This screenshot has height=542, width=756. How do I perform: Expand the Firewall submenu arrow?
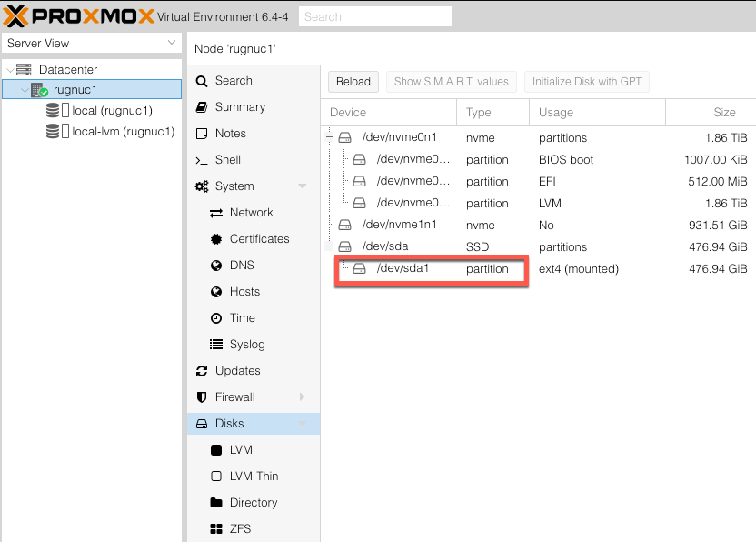pos(303,397)
